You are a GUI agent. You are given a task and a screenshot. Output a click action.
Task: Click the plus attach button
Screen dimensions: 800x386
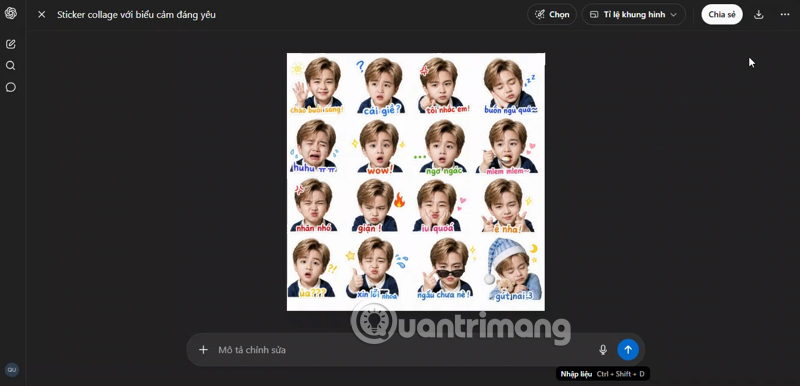tap(203, 350)
